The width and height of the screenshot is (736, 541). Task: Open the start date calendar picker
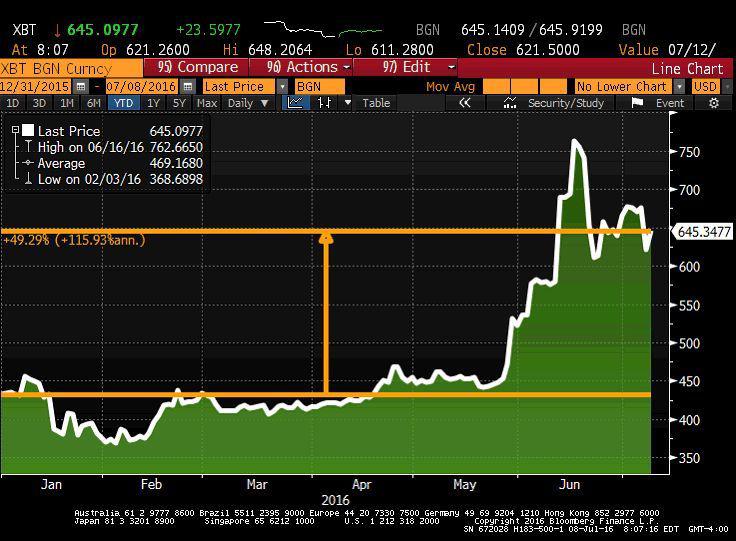(x=81, y=87)
